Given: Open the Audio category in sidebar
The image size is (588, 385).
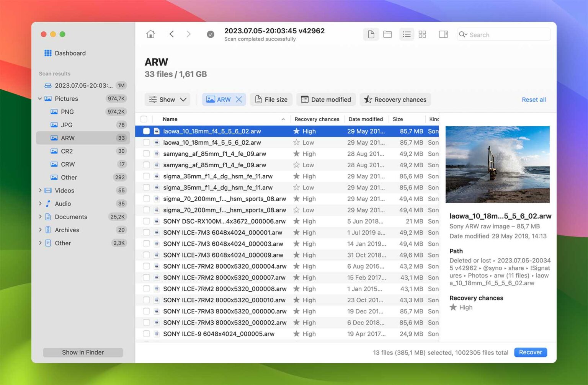Looking at the screenshot, I should point(63,204).
